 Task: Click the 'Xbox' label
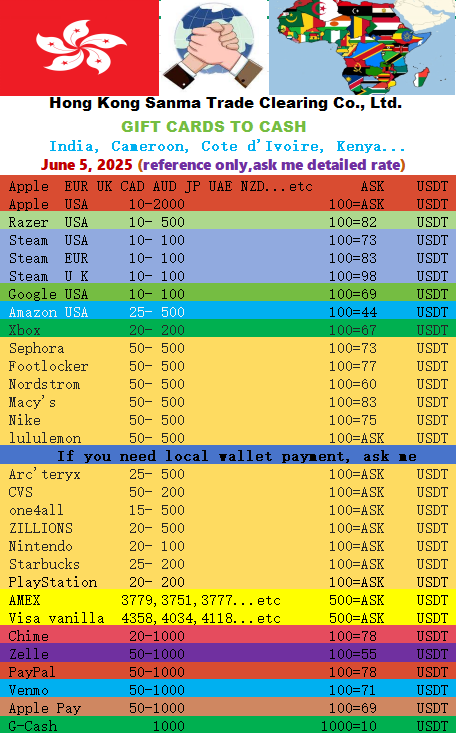coord(24,330)
